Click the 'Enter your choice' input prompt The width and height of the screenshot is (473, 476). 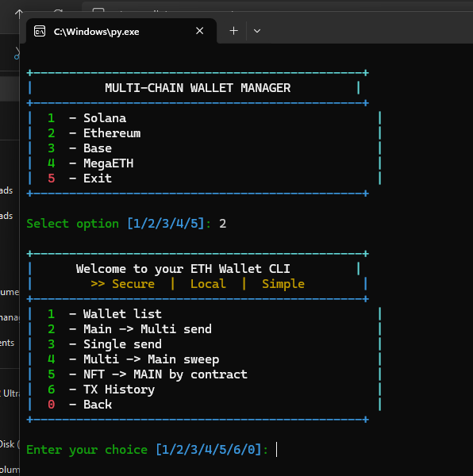[x=148, y=450]
